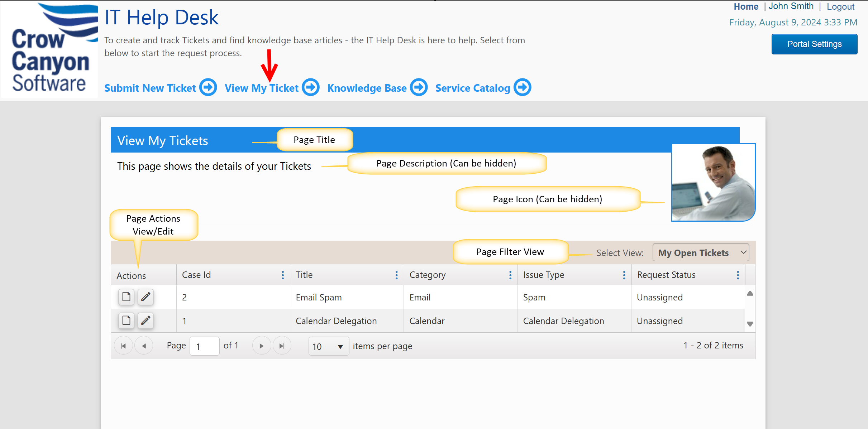The image size is (868, 429).
Task: Open items per page dropdown
Action: click(329, 346)
